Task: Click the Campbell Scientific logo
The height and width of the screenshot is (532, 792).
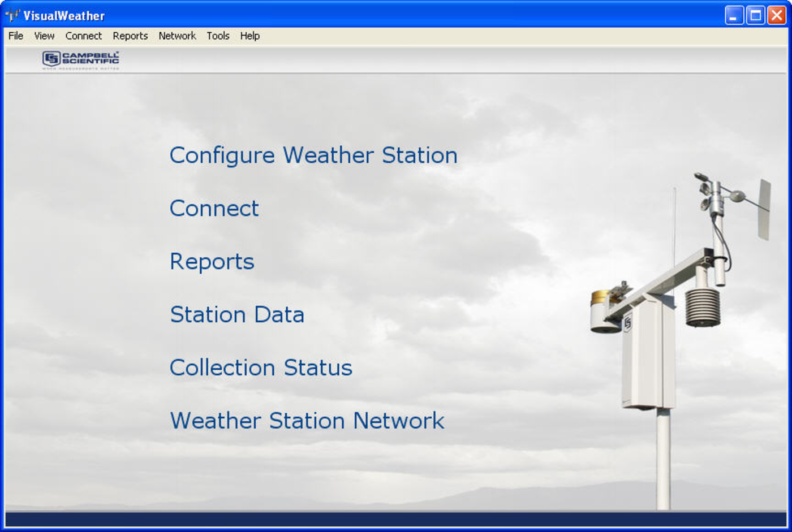Action: click(81, 60)
